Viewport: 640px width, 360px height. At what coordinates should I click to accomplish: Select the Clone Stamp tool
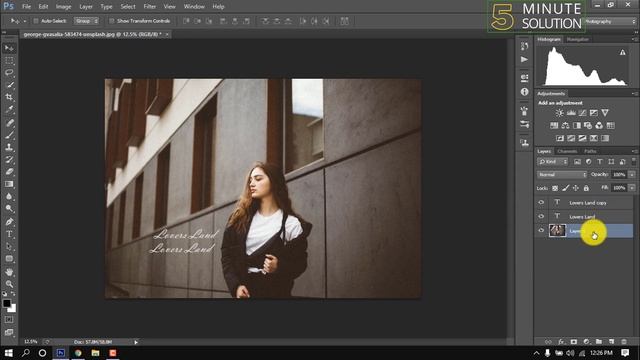tap(9, 147)
